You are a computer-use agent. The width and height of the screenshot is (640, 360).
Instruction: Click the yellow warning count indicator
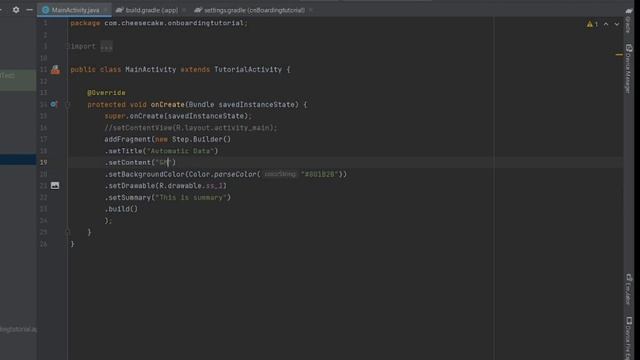(592, 24)
